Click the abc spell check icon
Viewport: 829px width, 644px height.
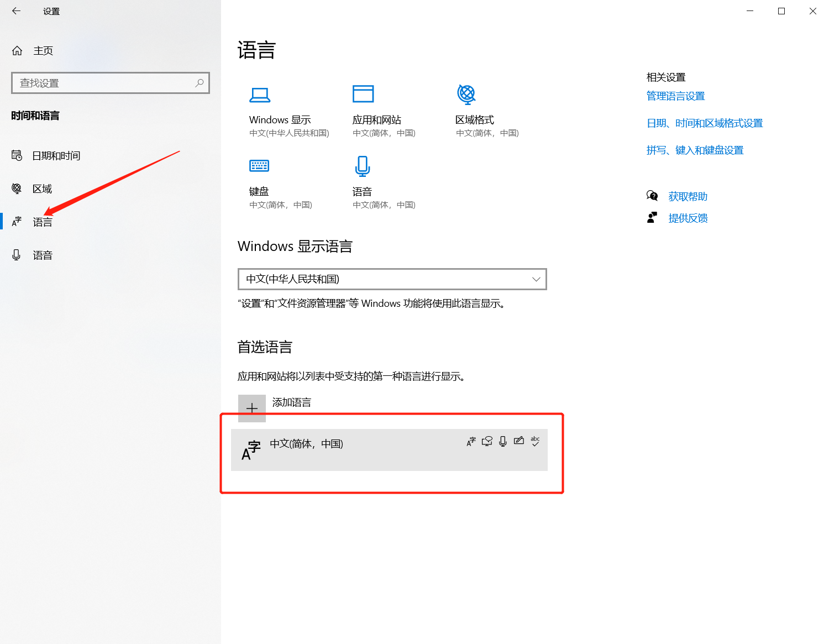pos(534,441)
